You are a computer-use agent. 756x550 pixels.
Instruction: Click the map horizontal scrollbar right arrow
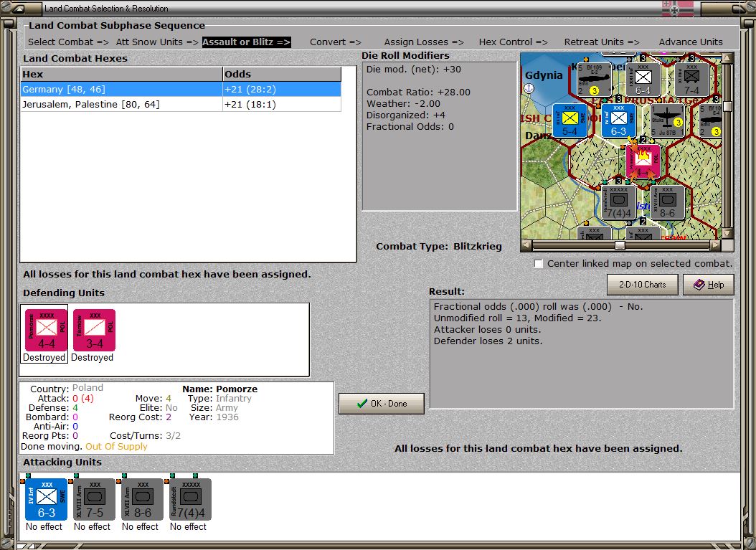point(716,245)
